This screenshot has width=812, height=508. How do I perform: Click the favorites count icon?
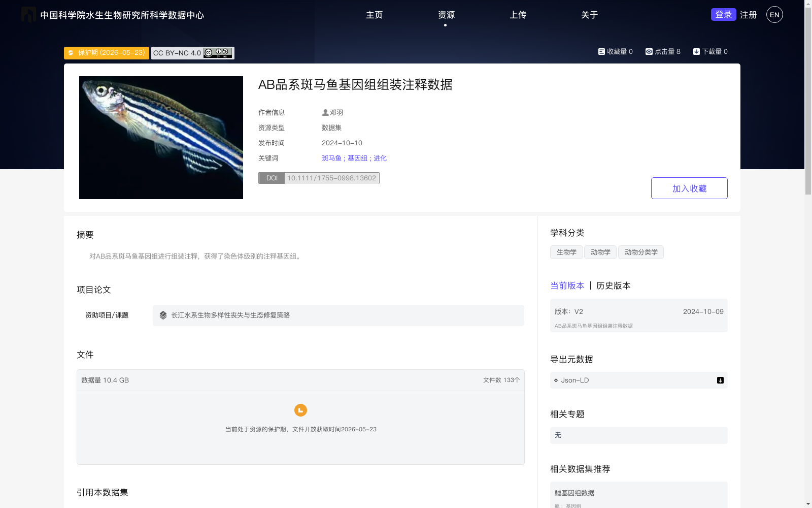click(601, 52)
